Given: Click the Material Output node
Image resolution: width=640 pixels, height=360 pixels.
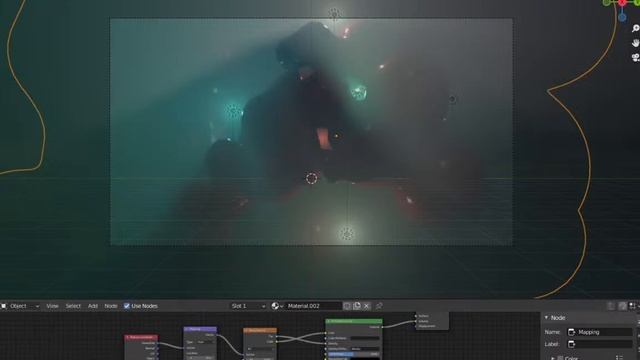Looking at the screenshot, I should coord(432,321).
